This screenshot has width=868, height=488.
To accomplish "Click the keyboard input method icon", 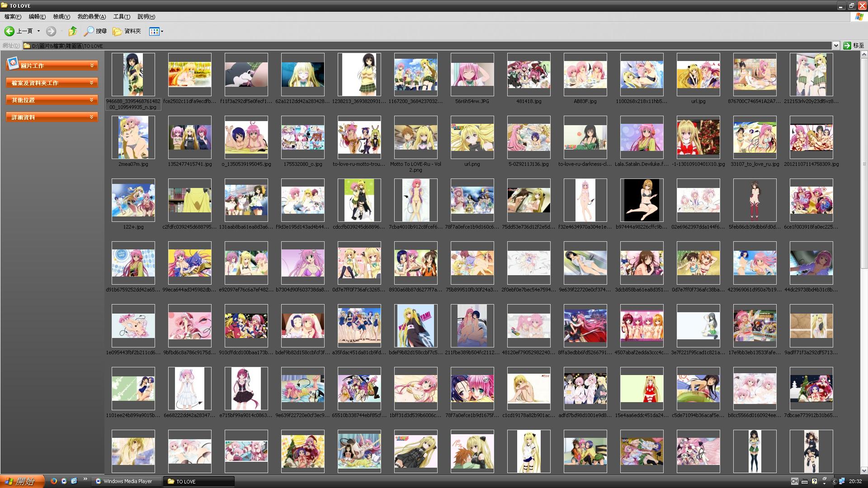I will click(805, 481).
